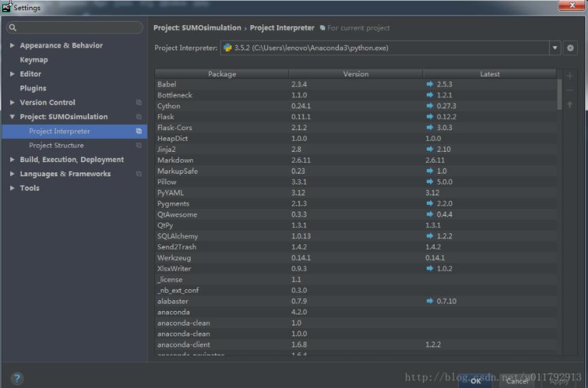
Task: Expand the Editor section
Action: [x=12, y=74]
